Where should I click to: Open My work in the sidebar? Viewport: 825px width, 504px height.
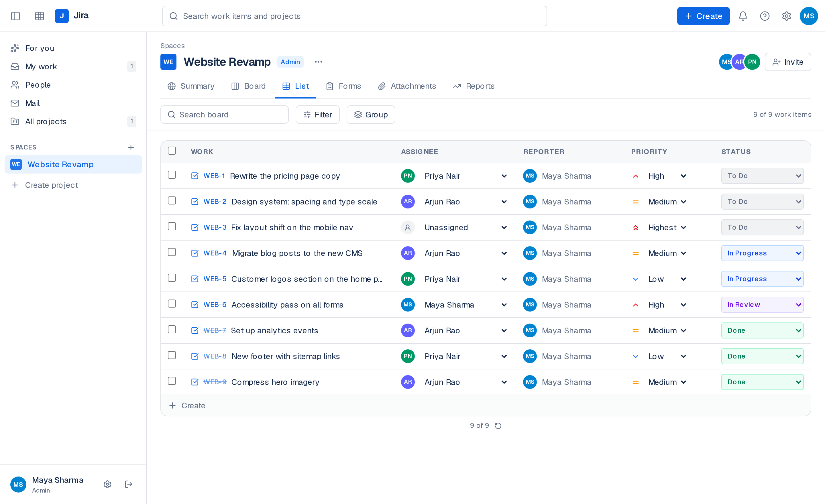(73, 66)
